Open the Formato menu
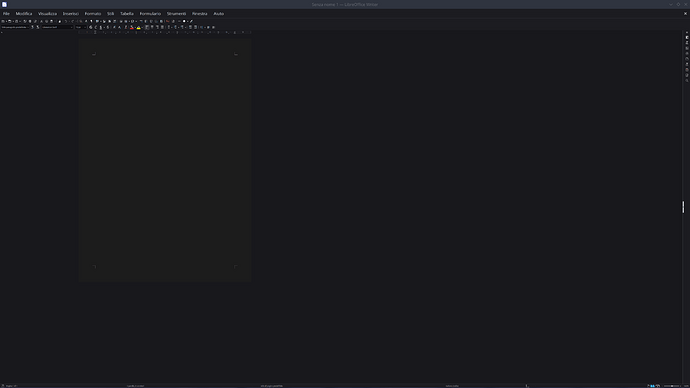The width and height of the screenshot is (690, 388). [93, 14]
